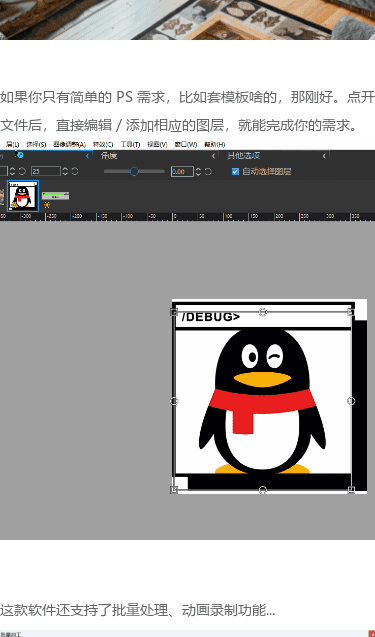375x637 pixels.
Task: Adjust the 角度 slider handle
Action: click(134, 171)
